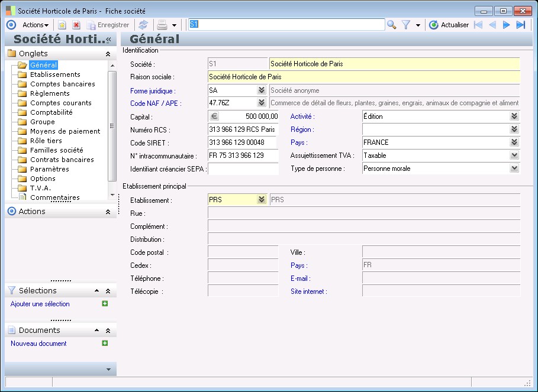The width and height of the screenshot is (538, 392).
Task: Open the Actions dropdown menu
Action: (x=36, y=25)
